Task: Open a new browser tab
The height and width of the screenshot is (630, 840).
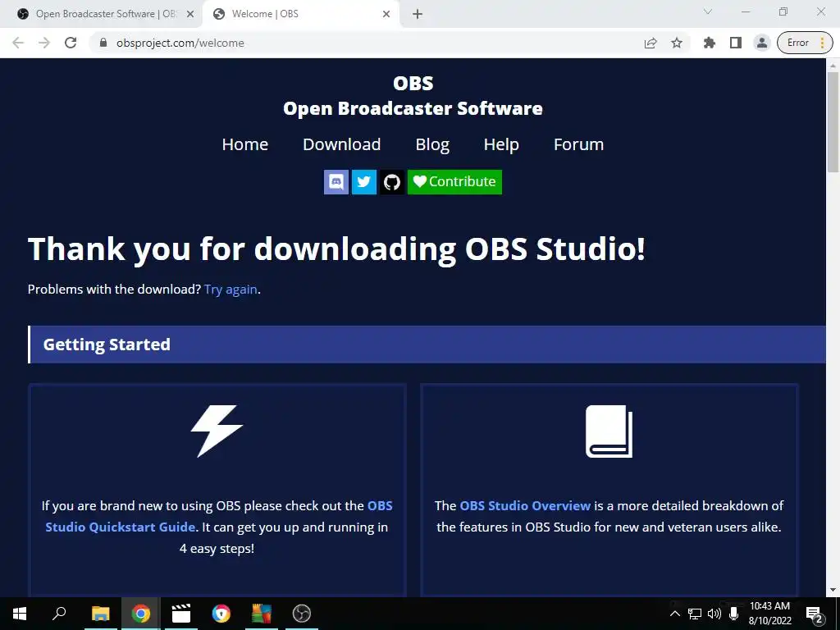Action: click(418, 14)
